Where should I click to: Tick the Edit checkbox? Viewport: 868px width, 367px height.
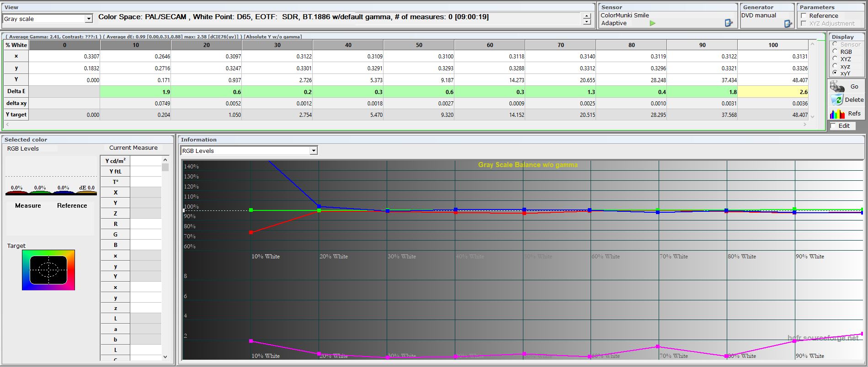click(833, 126)
